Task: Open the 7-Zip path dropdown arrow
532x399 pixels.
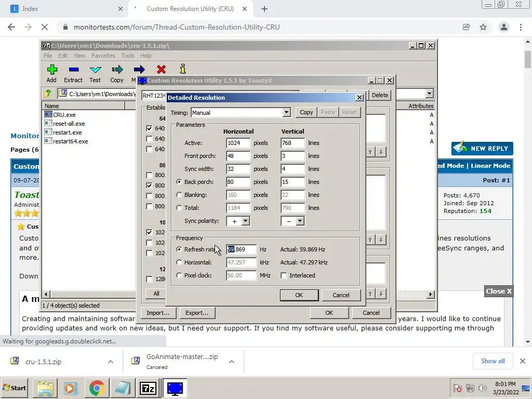Action: (x=430, y=94)
